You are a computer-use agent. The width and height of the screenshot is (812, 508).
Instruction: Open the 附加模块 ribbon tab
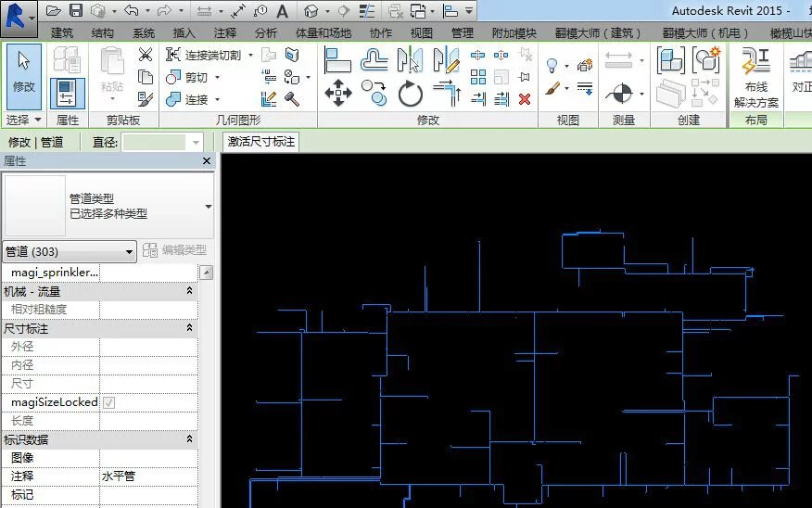[x=514, y=33]
